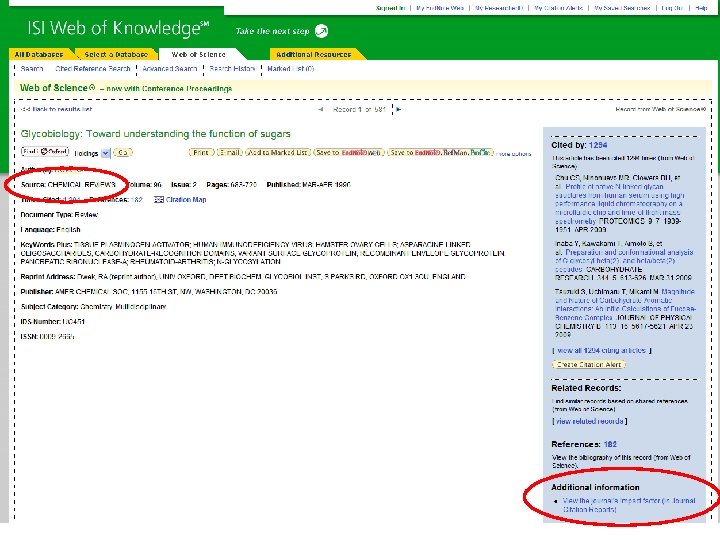
Task: Click Save to EndNote Web button
Action: (349, 152)
